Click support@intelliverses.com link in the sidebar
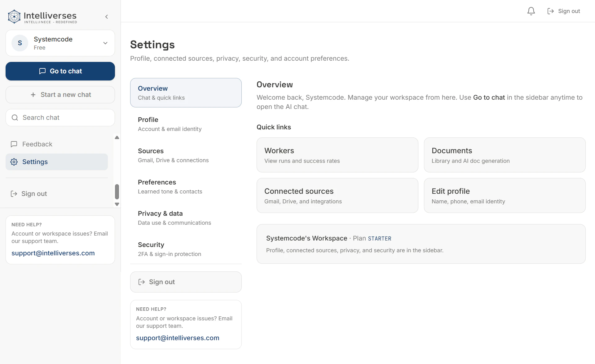Screen dimensions: 595x364 53,253
